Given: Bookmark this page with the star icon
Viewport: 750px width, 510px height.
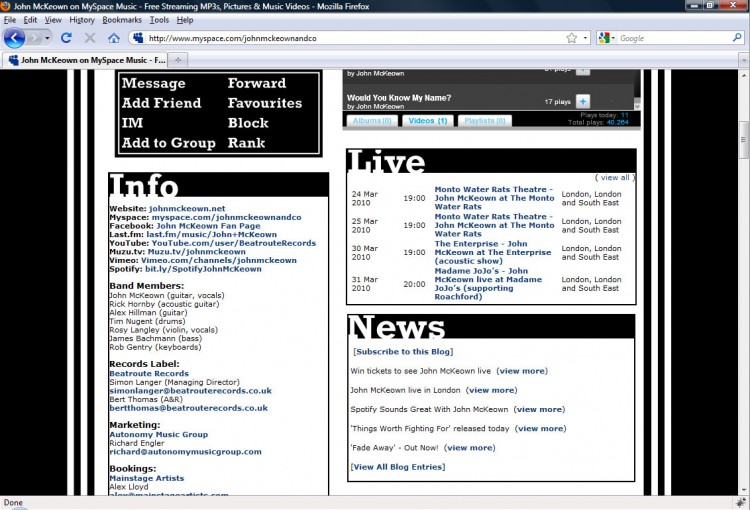Looking at the screenshot, I should (x=572, y=38).
